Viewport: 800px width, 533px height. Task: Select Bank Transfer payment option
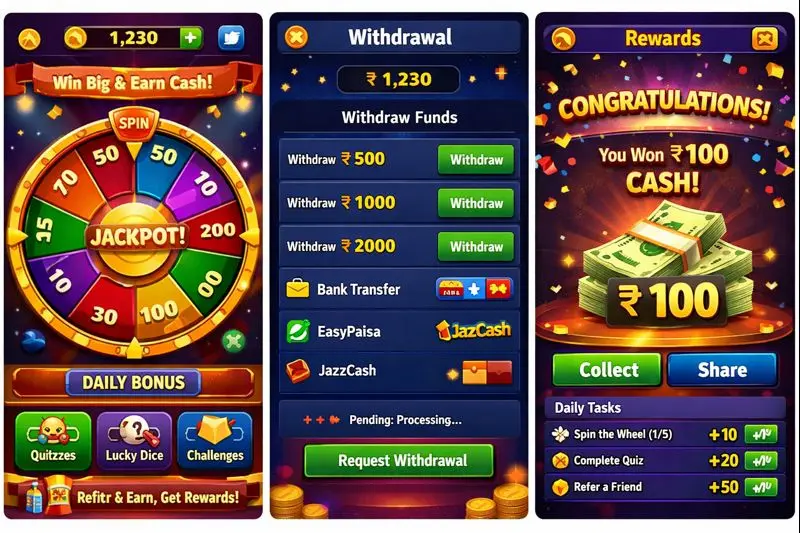click(x=399, y=289)
